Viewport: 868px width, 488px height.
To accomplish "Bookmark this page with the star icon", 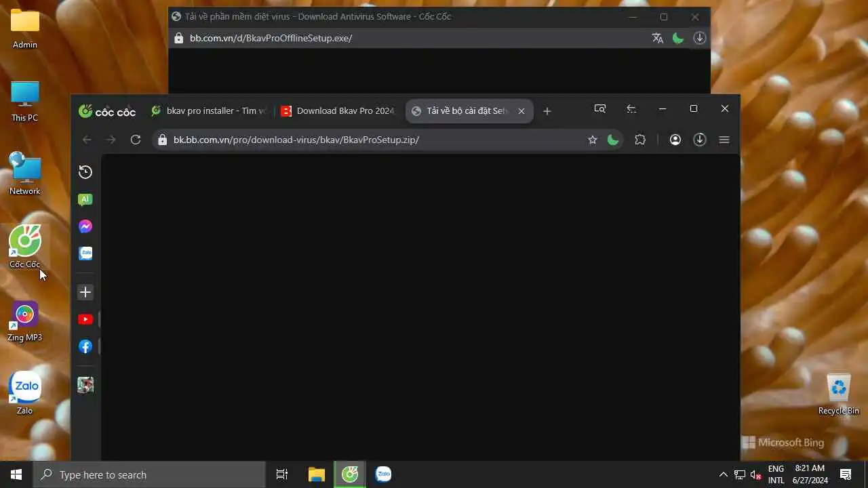I will 593,140.
